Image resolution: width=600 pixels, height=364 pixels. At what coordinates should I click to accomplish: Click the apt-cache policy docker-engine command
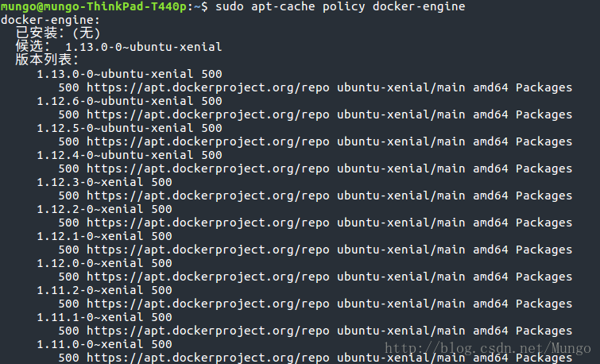pyautogui.click(x=340, y=6)
